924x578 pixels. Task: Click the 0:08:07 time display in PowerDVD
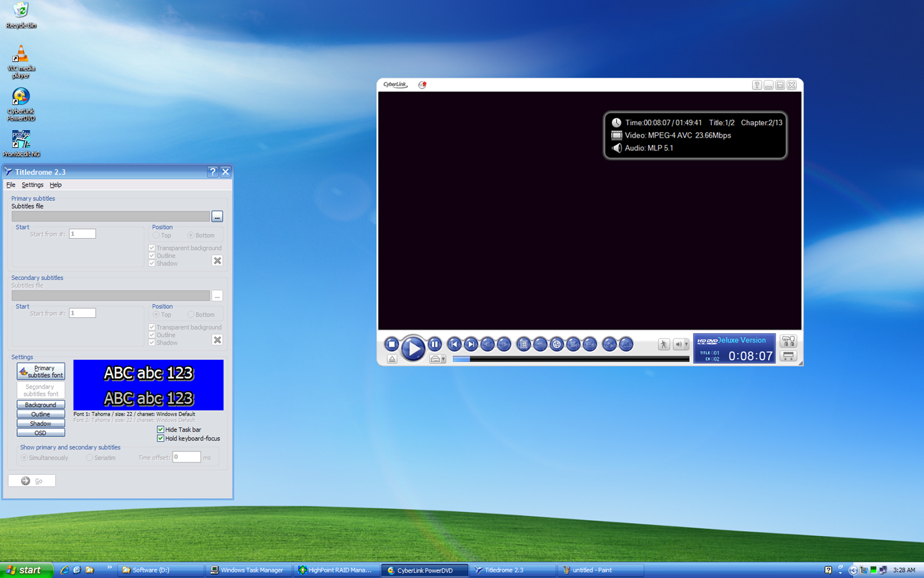[751, 356]
